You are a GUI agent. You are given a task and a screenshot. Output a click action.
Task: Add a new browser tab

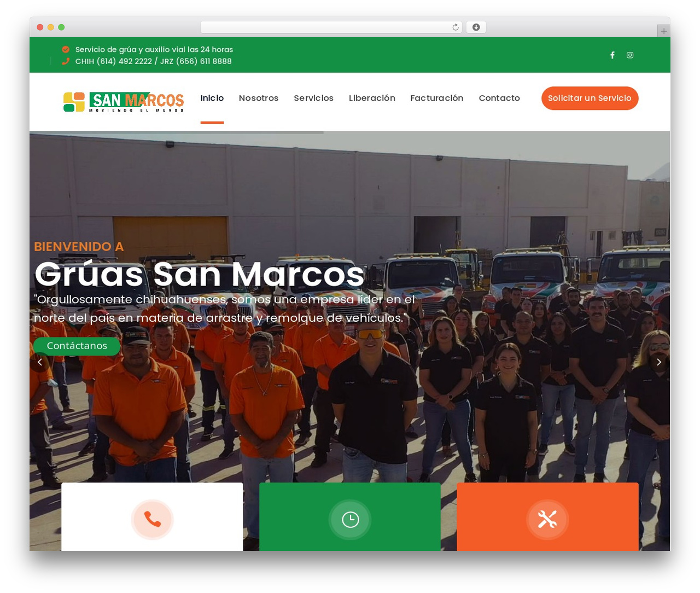pos(663,31)
